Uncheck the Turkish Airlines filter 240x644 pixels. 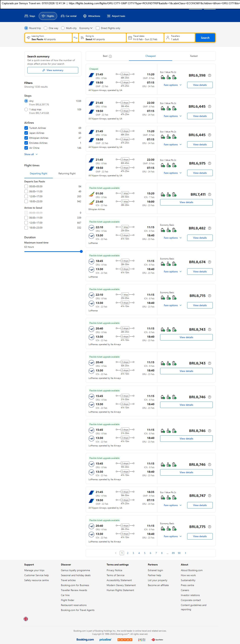tap(26, 128)
